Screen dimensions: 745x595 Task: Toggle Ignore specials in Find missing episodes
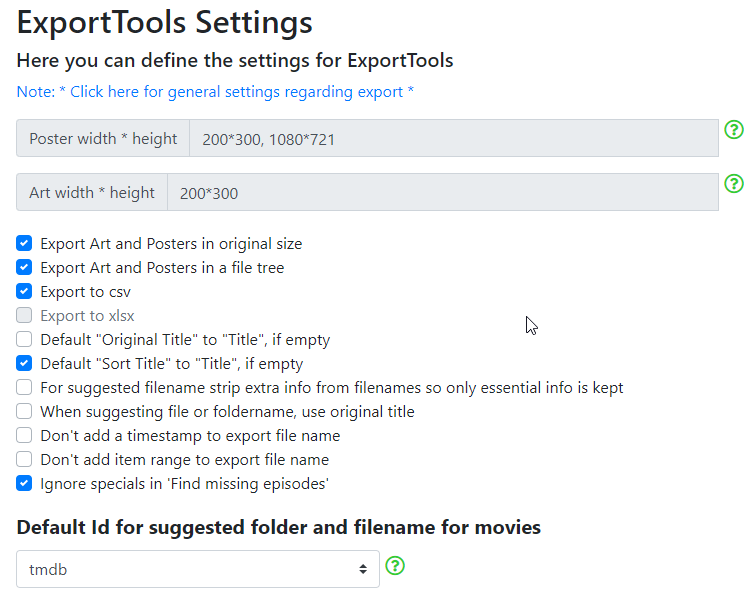[24, 483]
